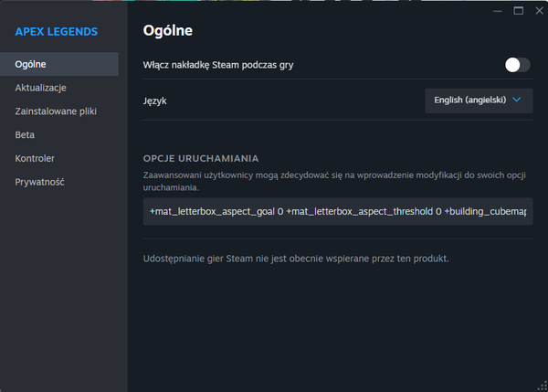The image size is (548, 392).
Task: Open the Ogólne settings tab
Action: click(59, 64)
